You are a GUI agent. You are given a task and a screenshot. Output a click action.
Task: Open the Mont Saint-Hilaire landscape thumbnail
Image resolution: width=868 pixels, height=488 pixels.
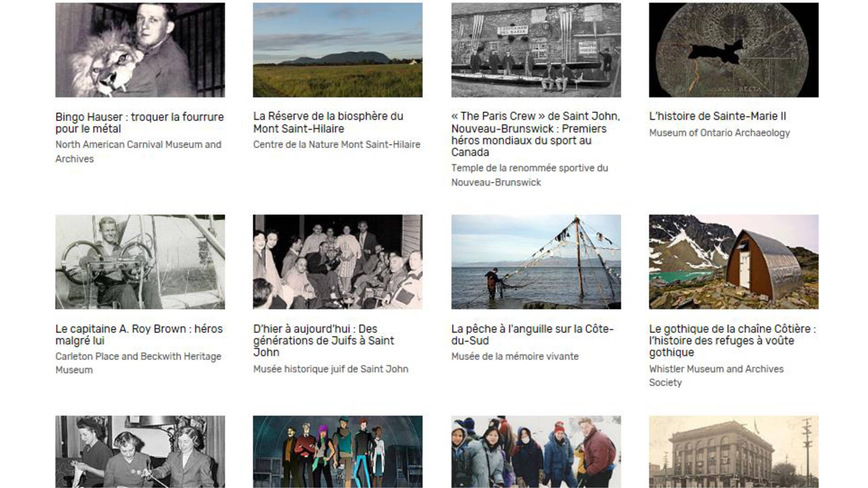(x=338, y=50)
